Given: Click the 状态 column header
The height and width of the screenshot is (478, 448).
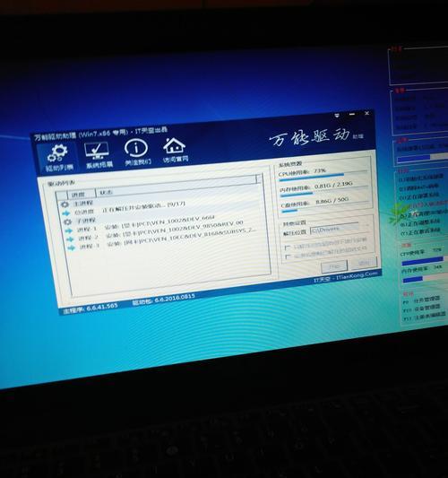Looking at the screenshot, I should click(x=106, y=192).
